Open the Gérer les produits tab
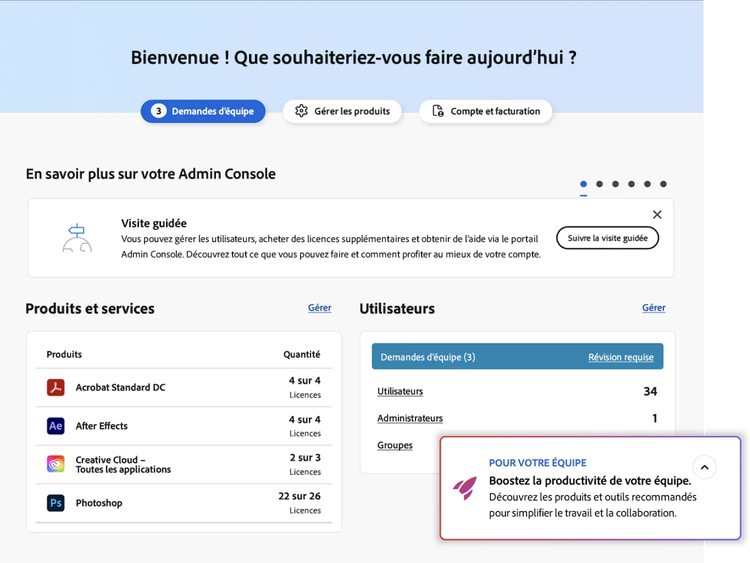This screenshot has height=563, width=750. click(342, 111)
